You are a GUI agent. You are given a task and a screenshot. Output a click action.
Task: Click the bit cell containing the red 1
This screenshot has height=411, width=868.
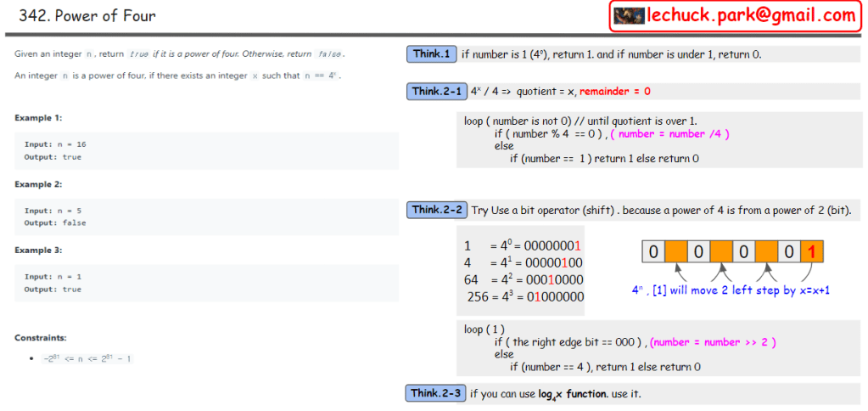tap(812, 252)
